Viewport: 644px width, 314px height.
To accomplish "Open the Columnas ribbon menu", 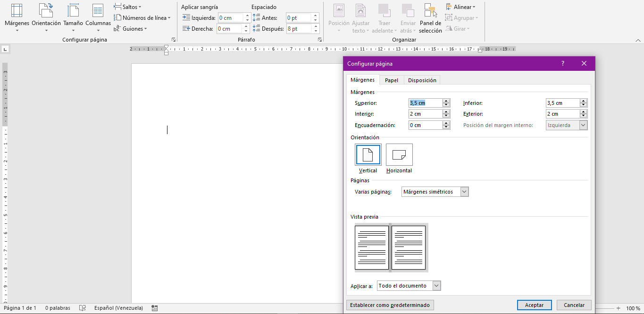I will point(98,18).
